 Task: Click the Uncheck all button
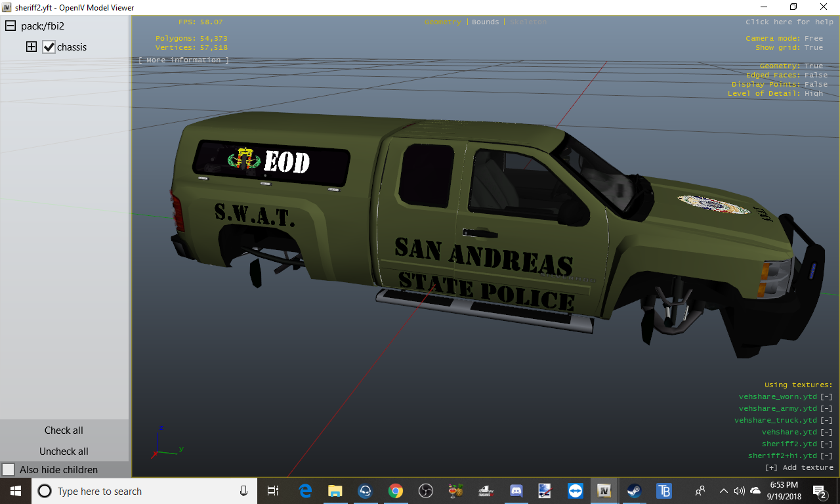coord(64,451)
